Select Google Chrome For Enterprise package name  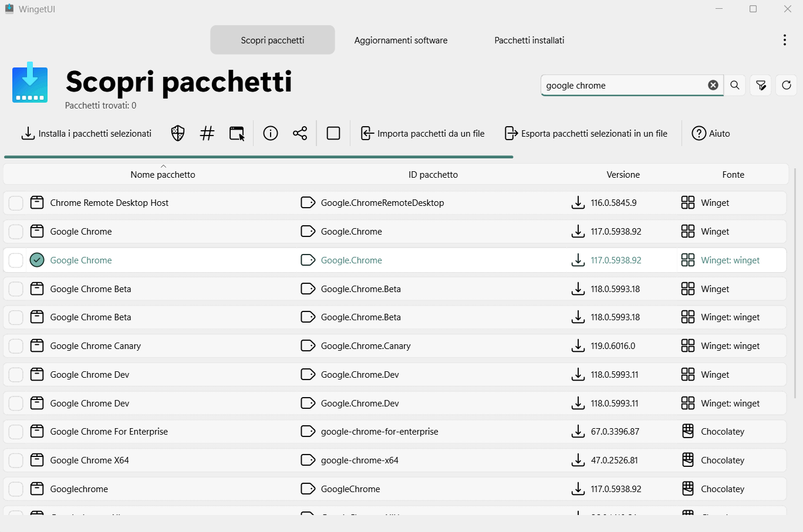tap(109, 432)
